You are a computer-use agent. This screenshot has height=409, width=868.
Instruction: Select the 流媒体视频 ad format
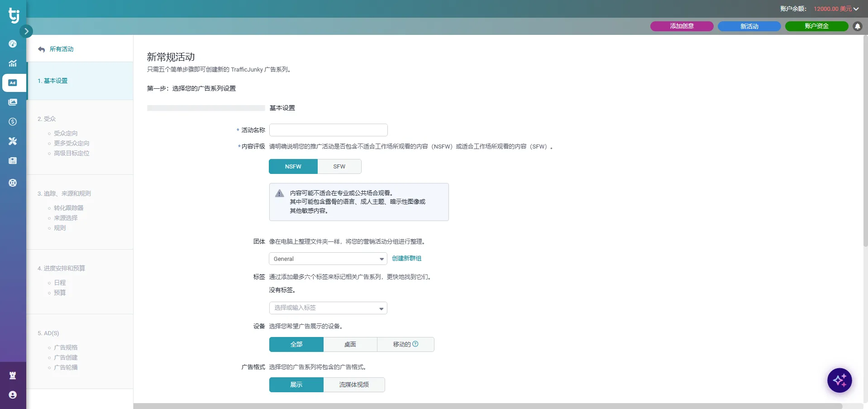(x=354, y=385)
